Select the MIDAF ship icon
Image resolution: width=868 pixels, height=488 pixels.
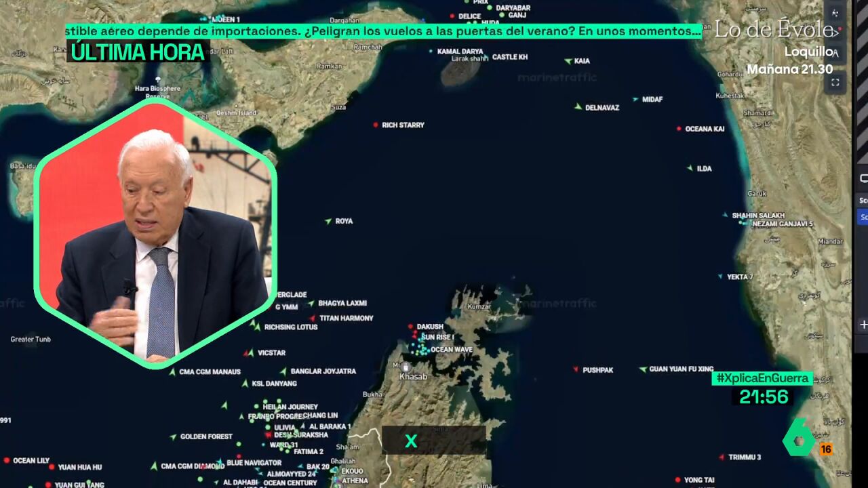click(x=635, y=100)
